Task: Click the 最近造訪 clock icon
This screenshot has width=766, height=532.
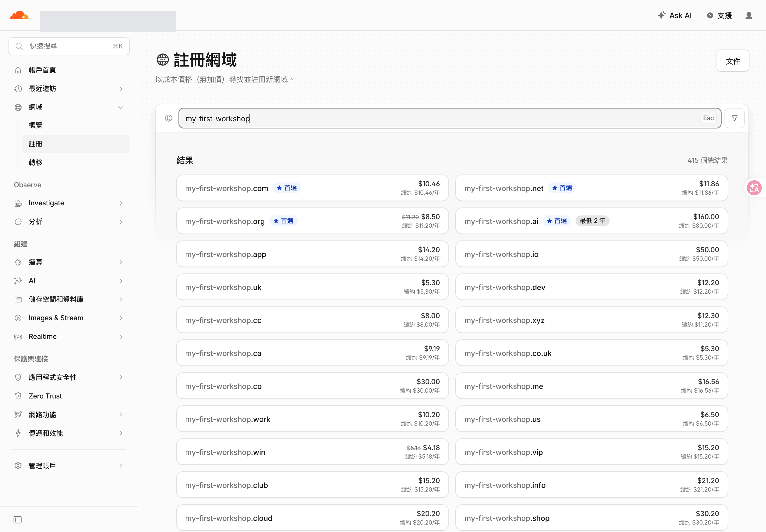Action: click(x=18, y=89)
